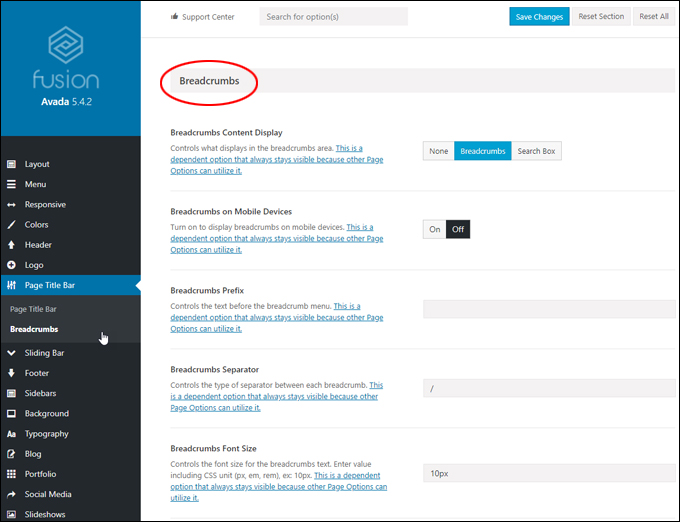Turn Off breadcrumbs on mobile devices

coord(458,229)
